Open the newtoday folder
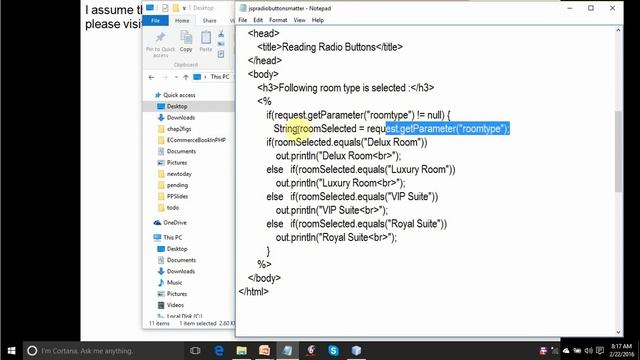 tap(179, 174)
